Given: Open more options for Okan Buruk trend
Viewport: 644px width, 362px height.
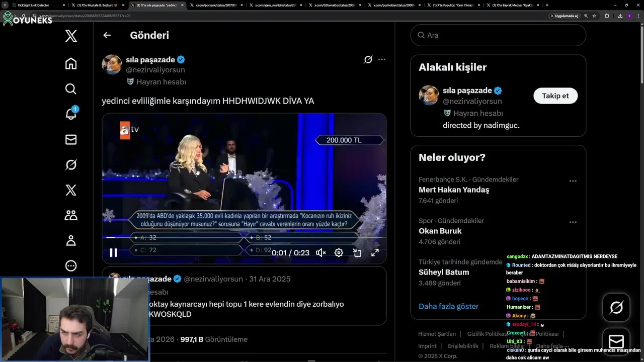Looking at the screenshot, I should (x=573, y=222).
